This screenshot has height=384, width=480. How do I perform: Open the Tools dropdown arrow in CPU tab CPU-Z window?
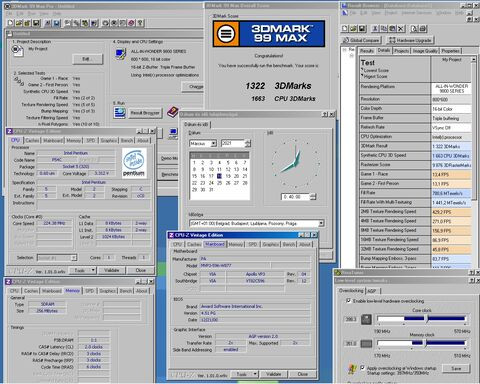[x=93, y=270]
